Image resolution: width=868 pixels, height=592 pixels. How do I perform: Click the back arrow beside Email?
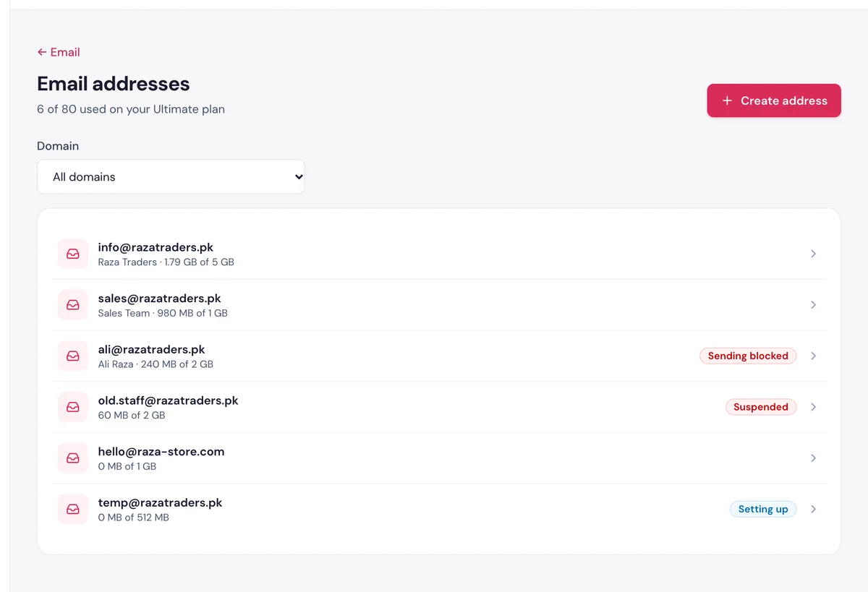[x=42, y=52]
